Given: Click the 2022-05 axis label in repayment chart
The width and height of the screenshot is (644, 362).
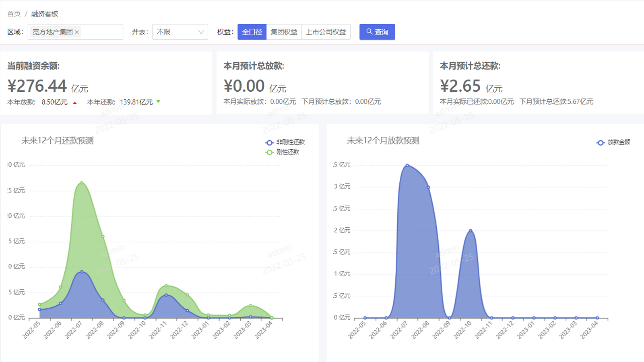Looking at the screenshot, I should (31, 330).
